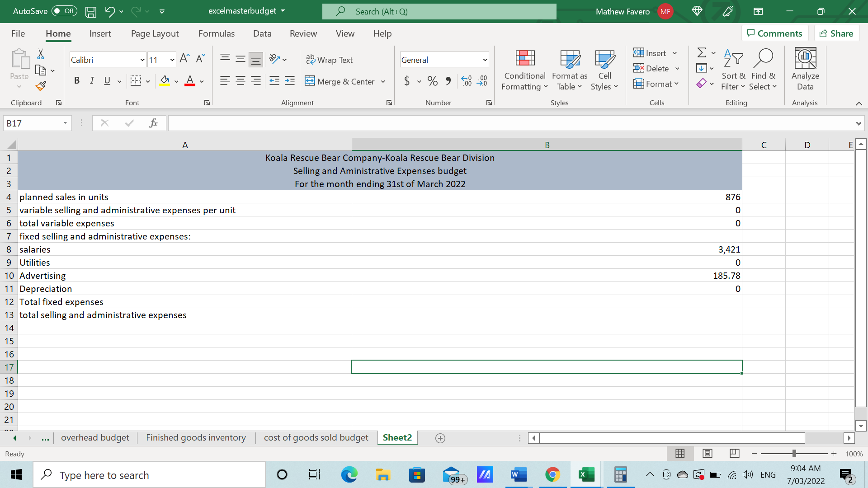The height and width of the screenshot is (488, 868).
Task: Apply Percent Style formatting
Action: (432, 81)
